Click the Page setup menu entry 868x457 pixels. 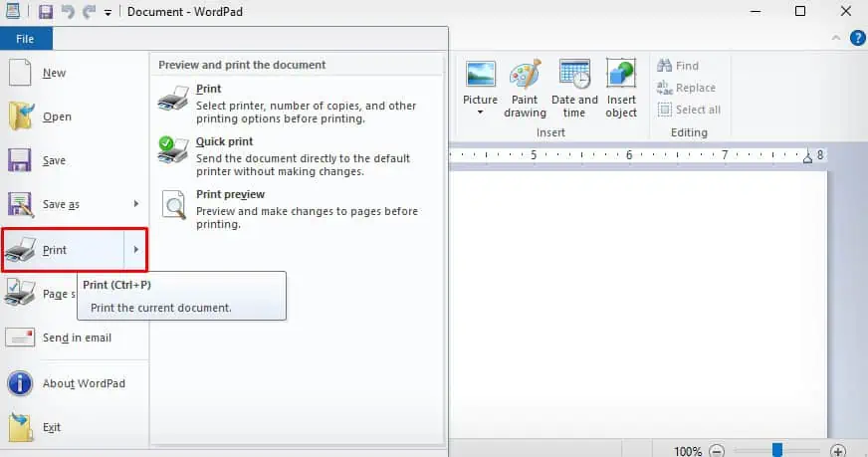click(40, 294)
